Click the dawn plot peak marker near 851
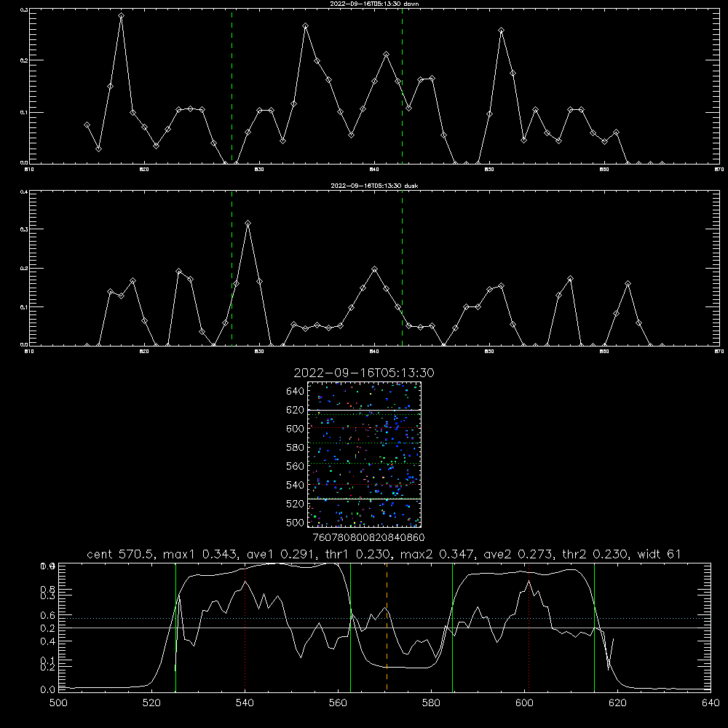728x728 pixels. (501, 30)
